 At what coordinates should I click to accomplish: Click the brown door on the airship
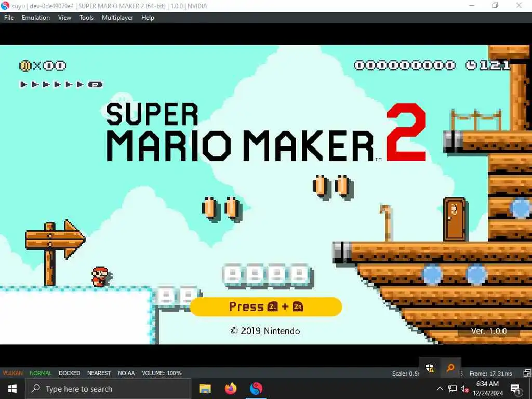pos(454,220)
